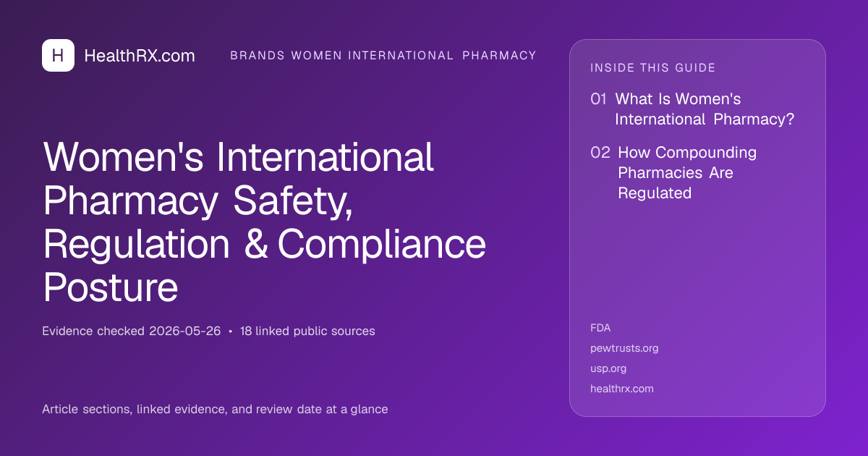This screenshot has width=868, height=456.
Task: Click the 18 linked public sources text
Action: pos(307,331)
